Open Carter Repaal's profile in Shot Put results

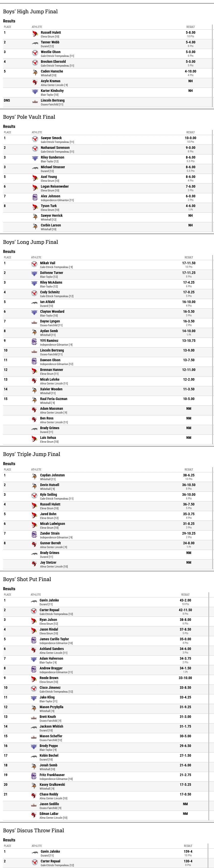click(x=49, y=610)
